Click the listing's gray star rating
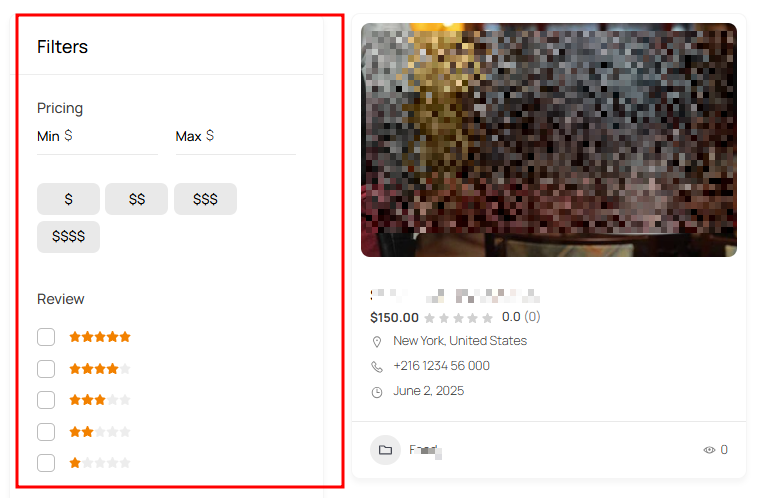Screen dimensions: 757x498 pyautogui.click(x=459, y=318)
